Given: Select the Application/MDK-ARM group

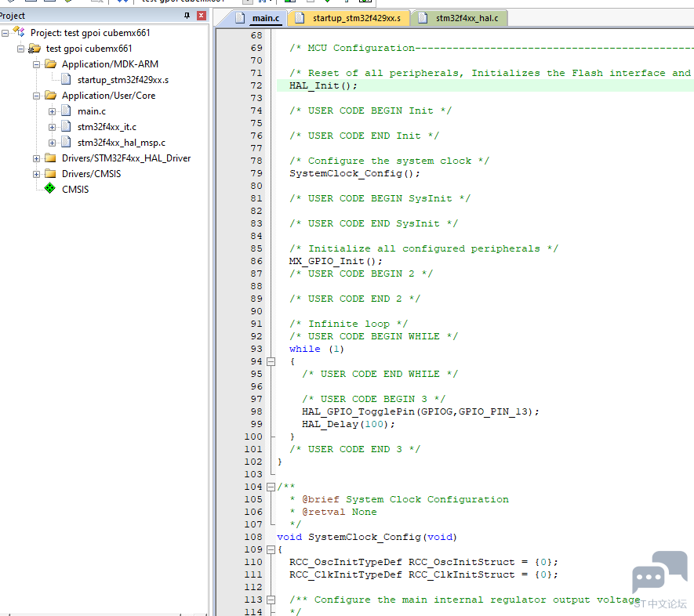Looking at the screenshot, I should pyautogui.click(x=111, y=64).
